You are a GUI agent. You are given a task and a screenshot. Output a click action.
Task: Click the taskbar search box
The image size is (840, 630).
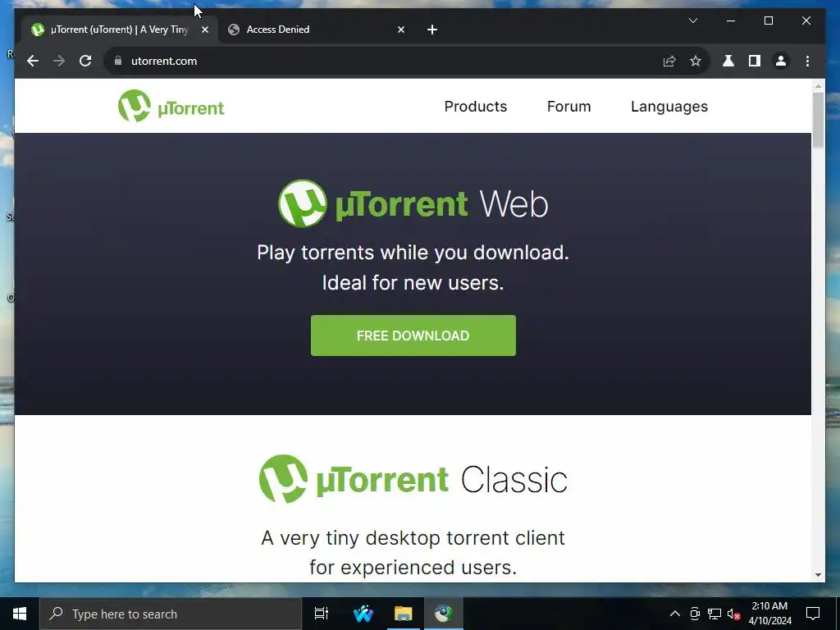pos(171,614)
